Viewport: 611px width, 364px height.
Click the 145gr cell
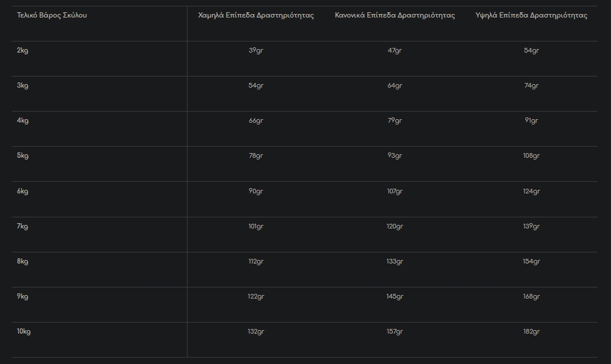[x=395, y=297]
